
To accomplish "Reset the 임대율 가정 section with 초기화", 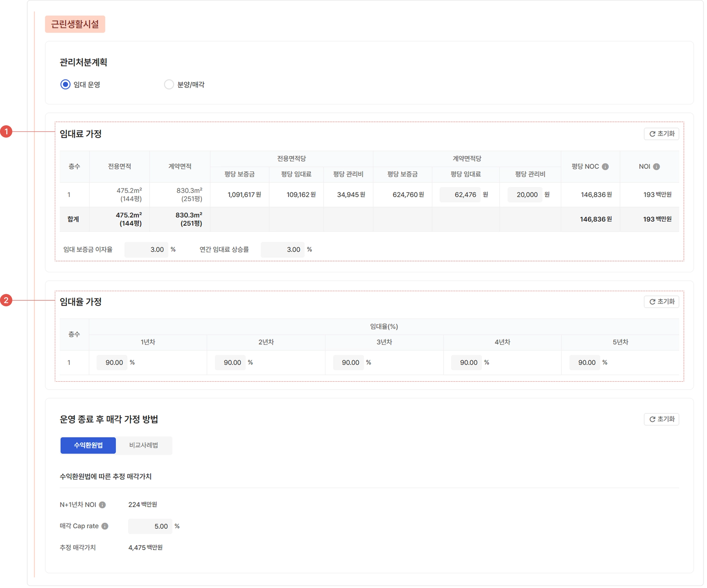I will click(661, 302).
